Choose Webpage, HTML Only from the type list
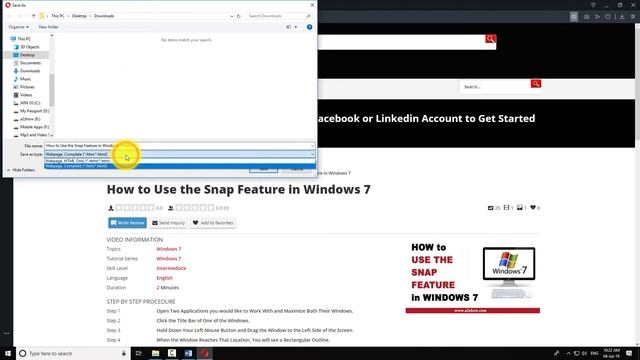640x360 pixels. [x=180, y=161]
